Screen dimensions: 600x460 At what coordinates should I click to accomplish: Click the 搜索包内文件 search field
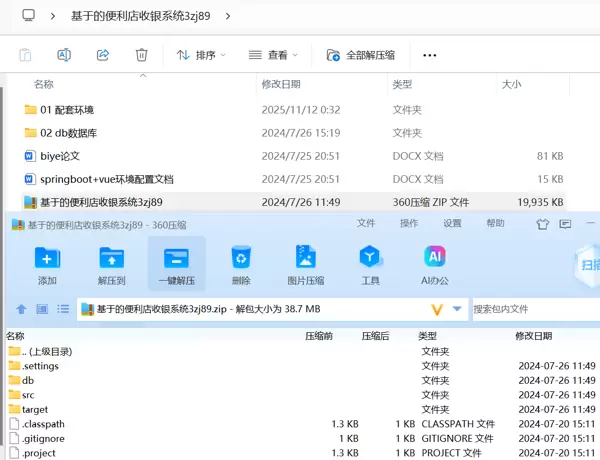pyautogui.click(x=530, y=309)
